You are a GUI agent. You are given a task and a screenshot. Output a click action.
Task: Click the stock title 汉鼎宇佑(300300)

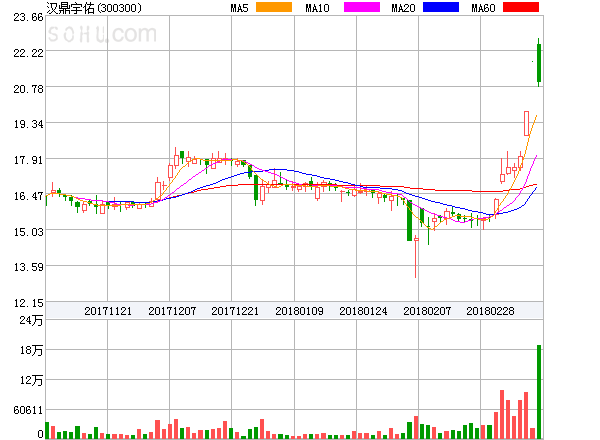[94, 8]
